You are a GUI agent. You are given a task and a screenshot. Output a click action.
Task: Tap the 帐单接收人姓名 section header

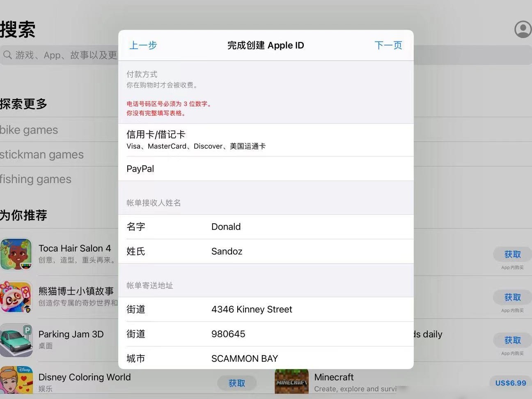(x=154, y=203)
